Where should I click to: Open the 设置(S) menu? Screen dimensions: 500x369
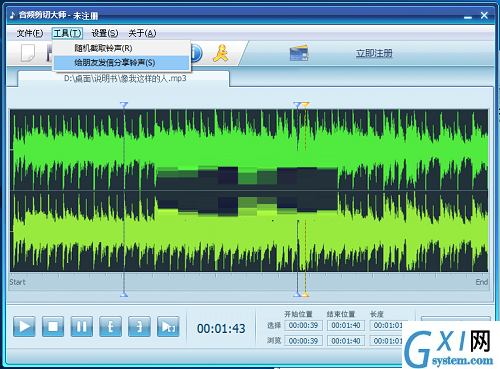pos(105,33)
